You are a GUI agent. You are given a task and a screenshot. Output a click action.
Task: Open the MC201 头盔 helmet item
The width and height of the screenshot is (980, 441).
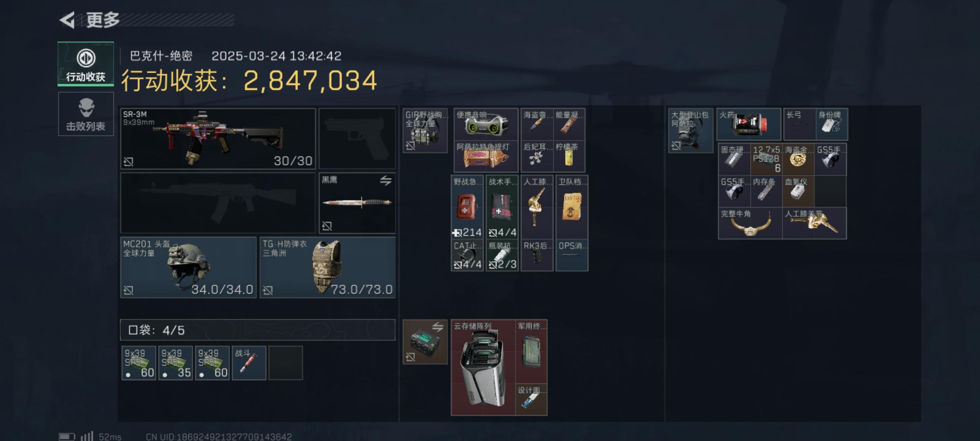(x=188, y=267)
